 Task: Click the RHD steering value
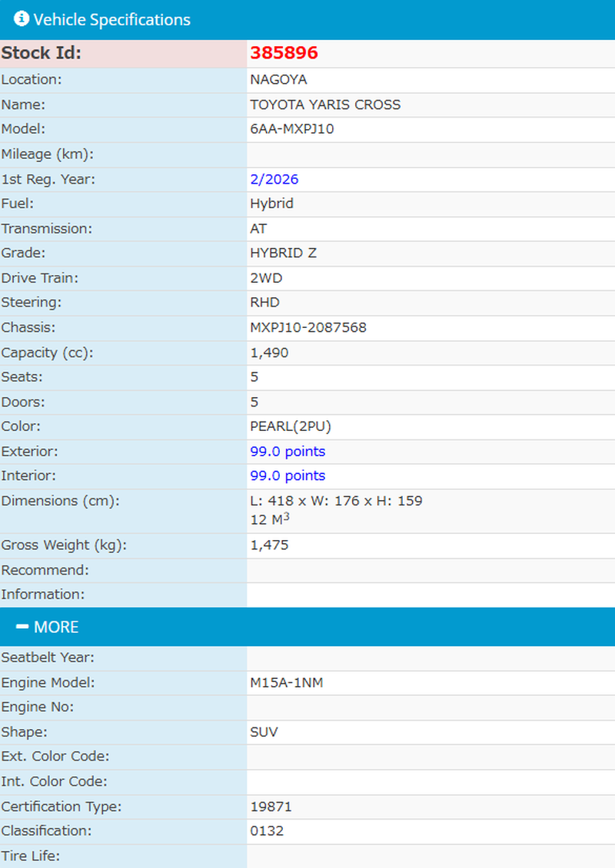point(265,302)
